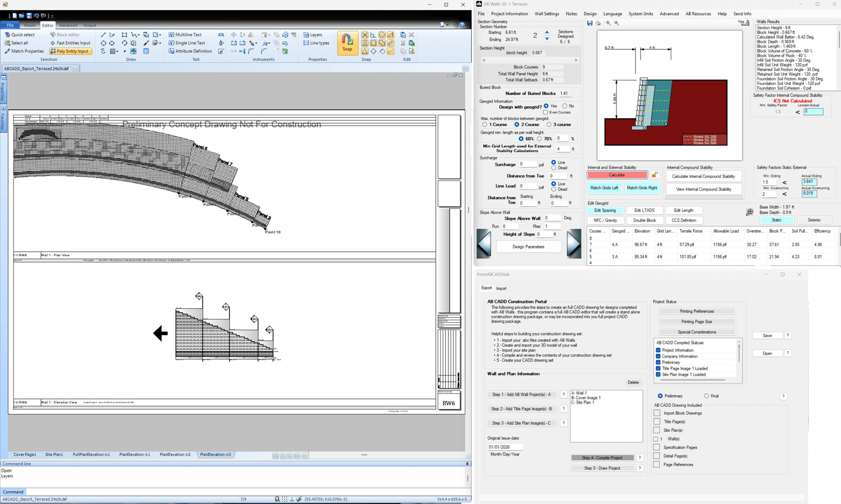The height and width of the screenshot is (504, 841).
Task: Open the Wall Settings menu
Action: pos(547,14)
